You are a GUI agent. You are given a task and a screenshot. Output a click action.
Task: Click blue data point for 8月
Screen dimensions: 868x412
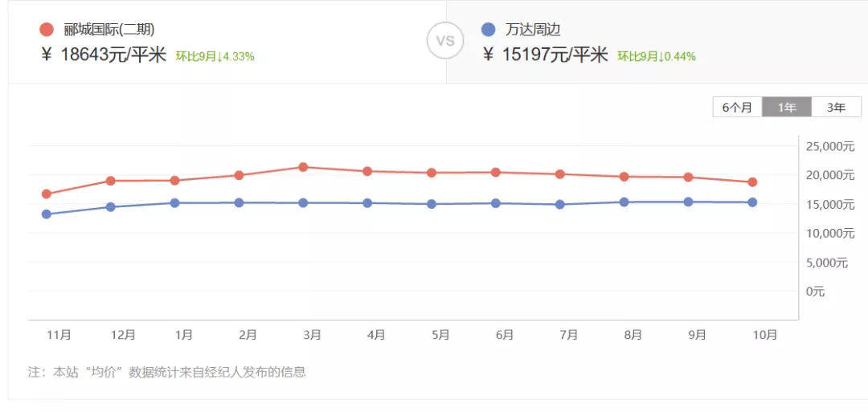pos(624,202)
